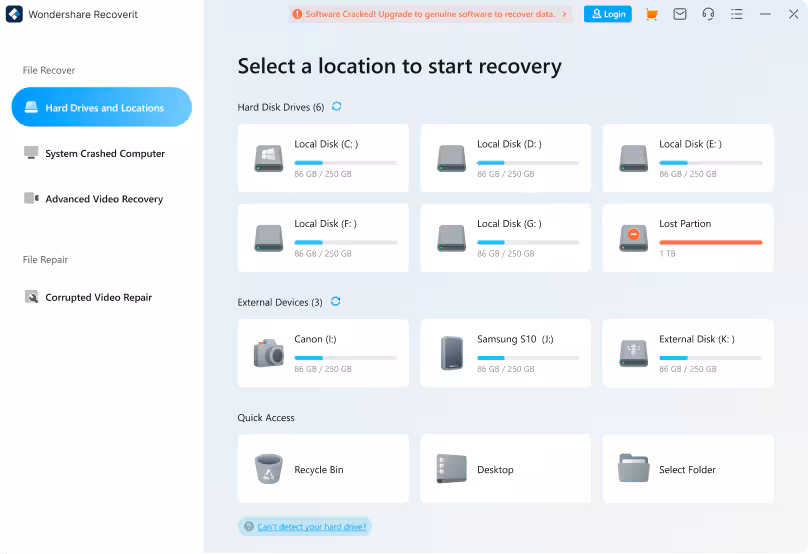
Task: Choose the Desktop quick access label
Action: tap(495, 469)
